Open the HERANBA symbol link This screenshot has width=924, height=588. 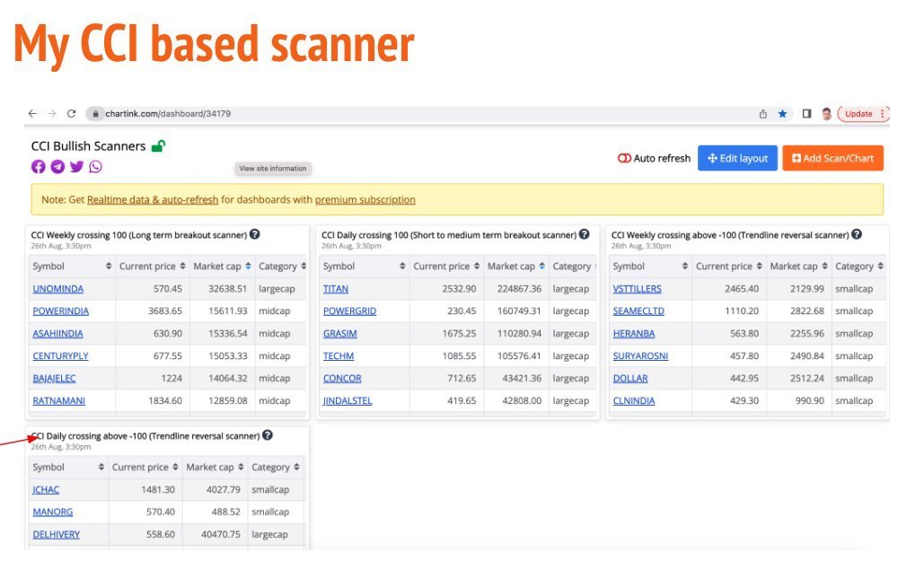634,333
